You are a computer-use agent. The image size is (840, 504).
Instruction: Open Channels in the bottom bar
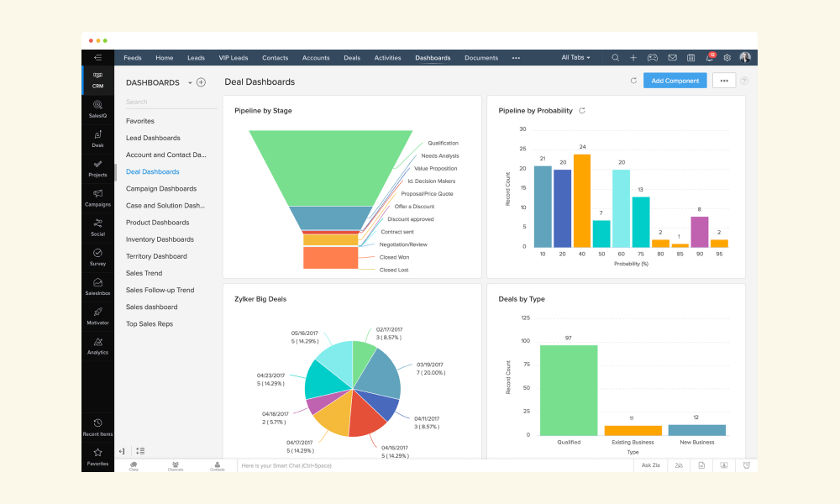[176, 466]
